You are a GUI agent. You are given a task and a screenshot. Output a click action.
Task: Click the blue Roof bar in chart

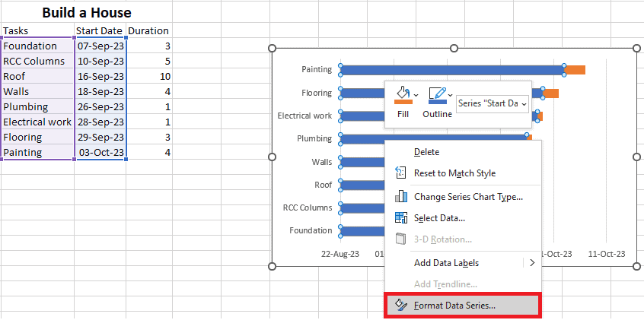coord(362,185)
